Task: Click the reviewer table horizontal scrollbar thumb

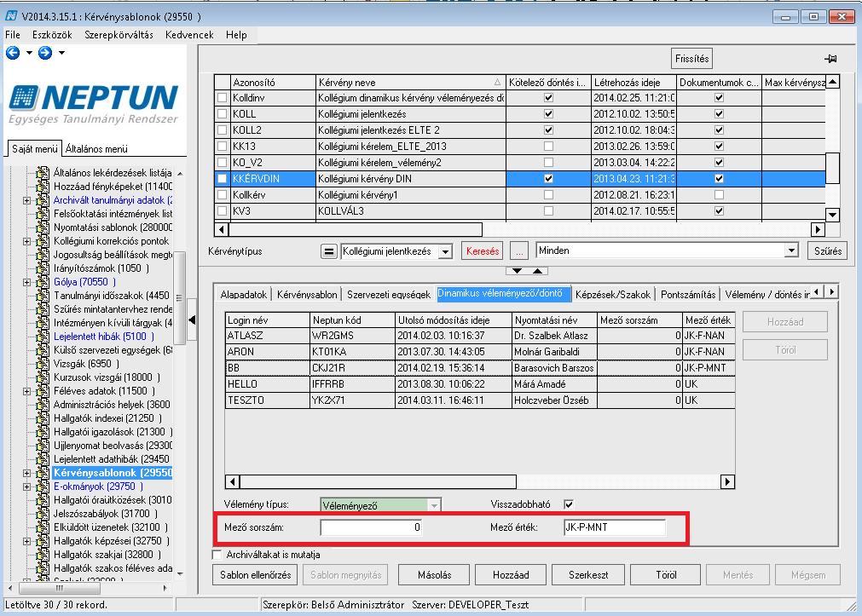Action: 379,482
